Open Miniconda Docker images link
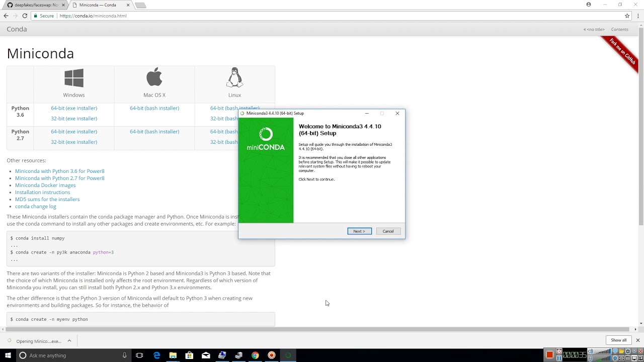Viewport: 644px width, 362px height. (x=45, y=185)
